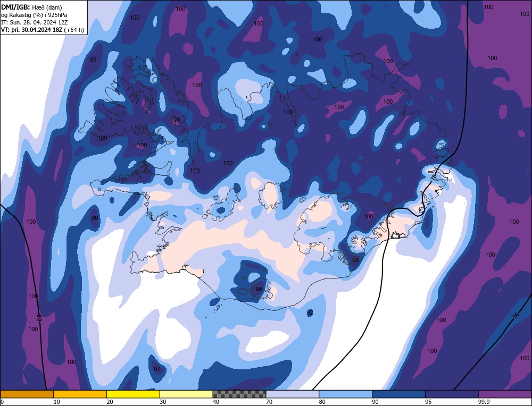
Task: Click the orange 10–20 legend swatch
Action: coord(80,394)
